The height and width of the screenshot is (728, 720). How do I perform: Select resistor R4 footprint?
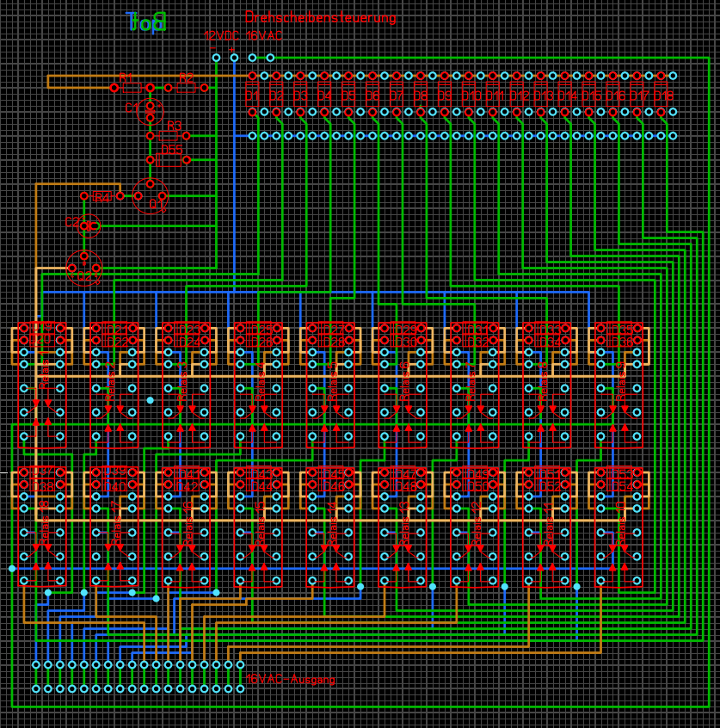coord(102,196)
